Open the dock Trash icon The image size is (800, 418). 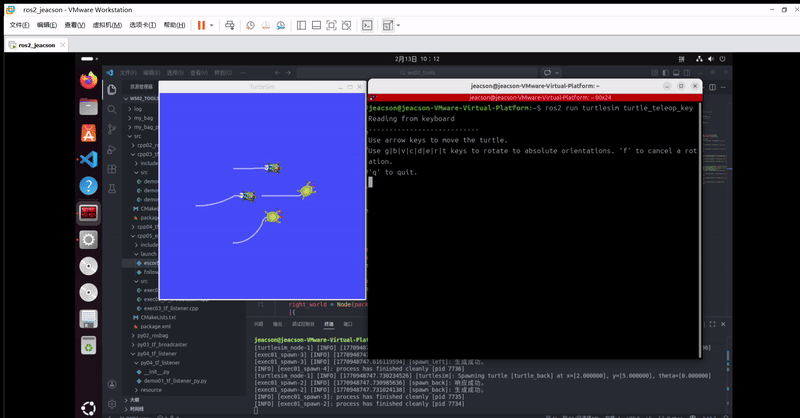88,346
